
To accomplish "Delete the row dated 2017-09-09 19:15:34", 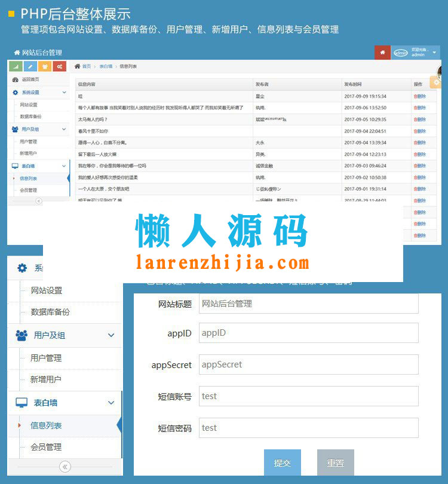I will 419,96.
